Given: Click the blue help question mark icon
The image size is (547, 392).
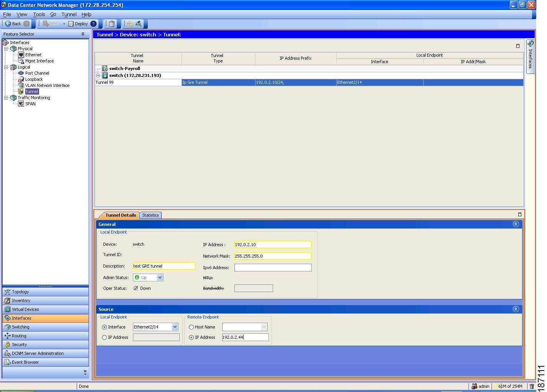Looking at the screenshot, I should pyautogui.click(x=93, y=24).
